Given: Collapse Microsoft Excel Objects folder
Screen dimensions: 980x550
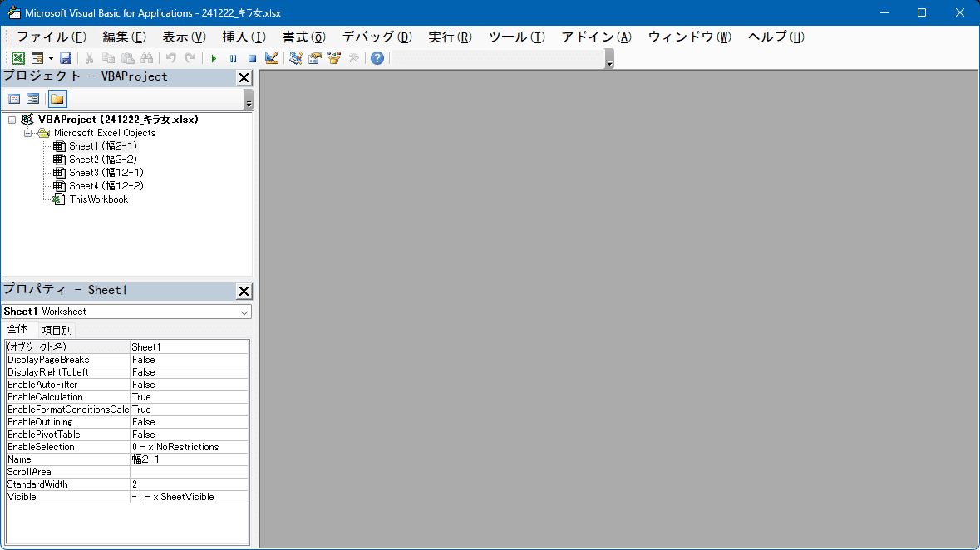Looking at the screenshot, I should coord(27,133).
